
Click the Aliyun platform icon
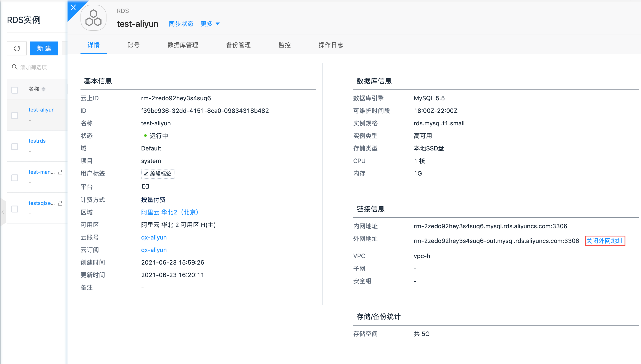click(x=145, y=186)
